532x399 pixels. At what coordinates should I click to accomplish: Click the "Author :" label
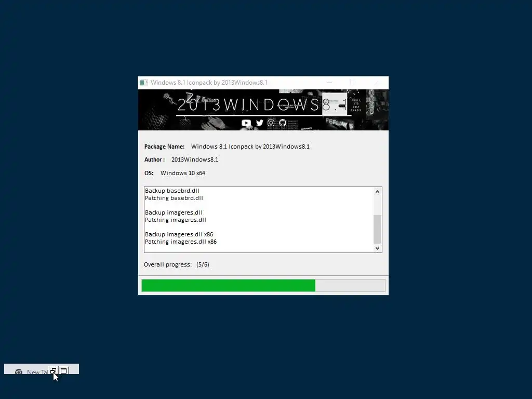pyautogui.click(x=154, y=159)
